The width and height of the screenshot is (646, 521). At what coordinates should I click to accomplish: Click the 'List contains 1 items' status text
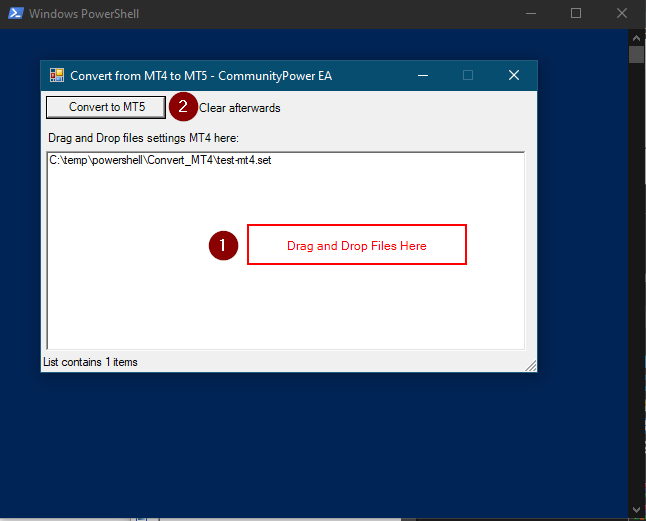coord(90,362)
